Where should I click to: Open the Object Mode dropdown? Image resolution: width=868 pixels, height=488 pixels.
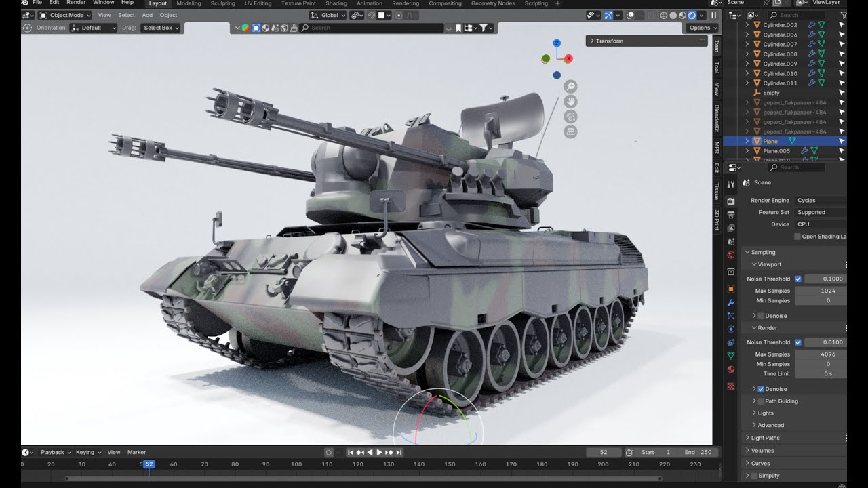(64, 15)
